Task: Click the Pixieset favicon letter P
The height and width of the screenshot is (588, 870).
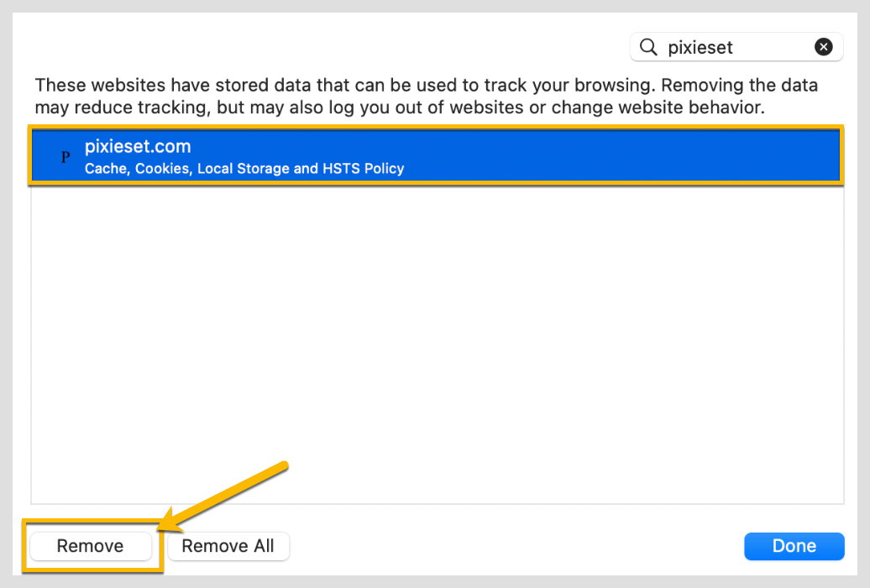Action: [66, 157]
